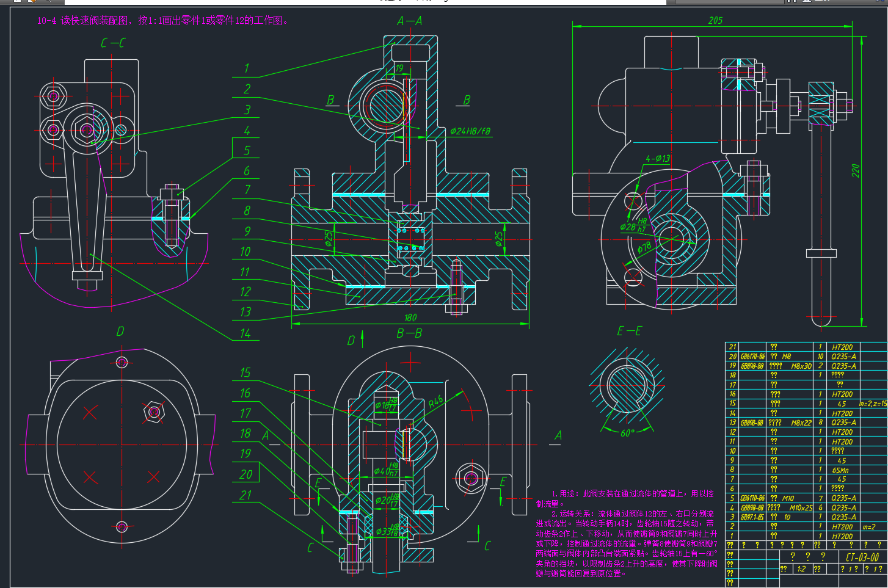The width and height of the screenshot is (888, 588).
Task: Click the B—B section view title
Action: point(409,333)
